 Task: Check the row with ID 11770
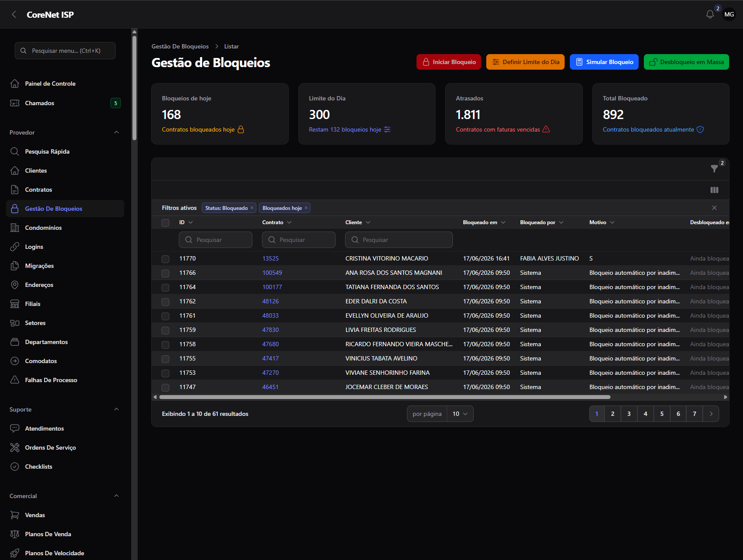(165, 259)
